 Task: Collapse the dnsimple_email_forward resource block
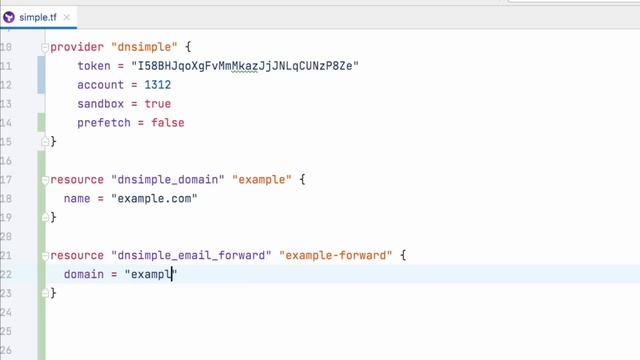[x=45, y=256]
